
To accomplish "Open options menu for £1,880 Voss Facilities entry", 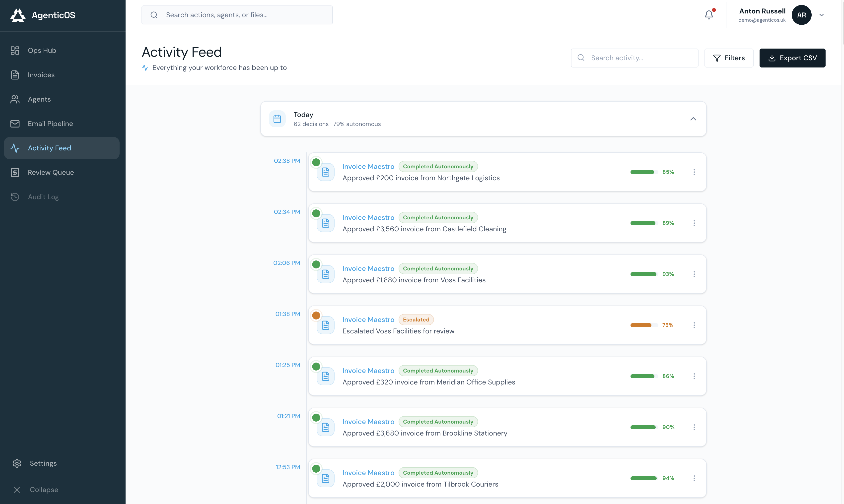I will [694, 274].
